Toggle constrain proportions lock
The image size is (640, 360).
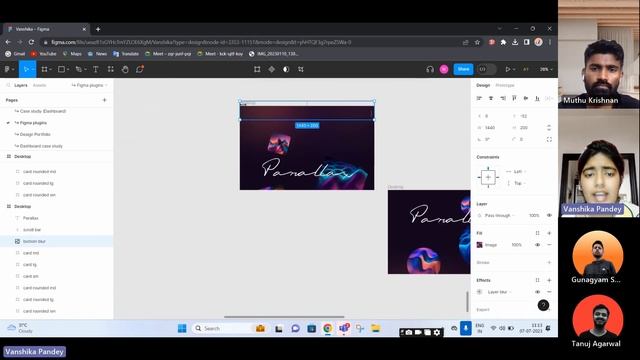tap(549, 128)
